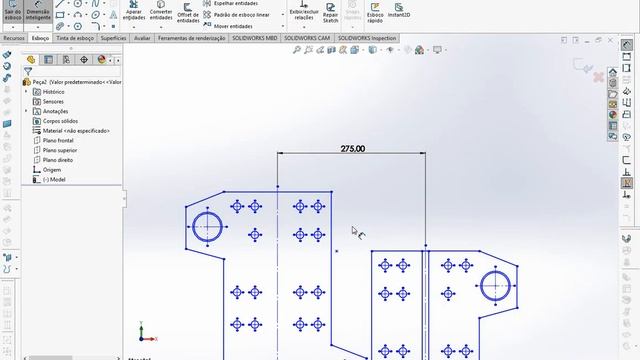Open the file explorer folder in task pane

[x=613, y=94]
